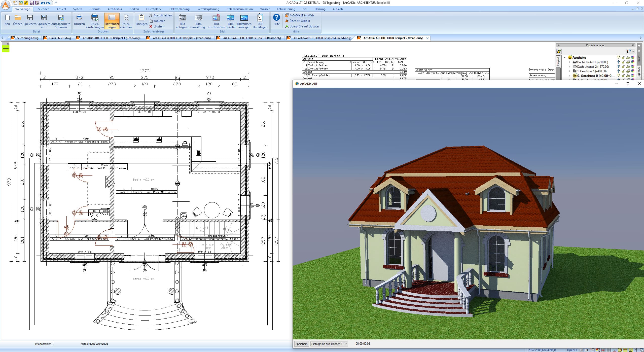Expand the 1. Geschoss 1 (+400.00) node
The image size is (644, 352).
click(x=569, y=71)
